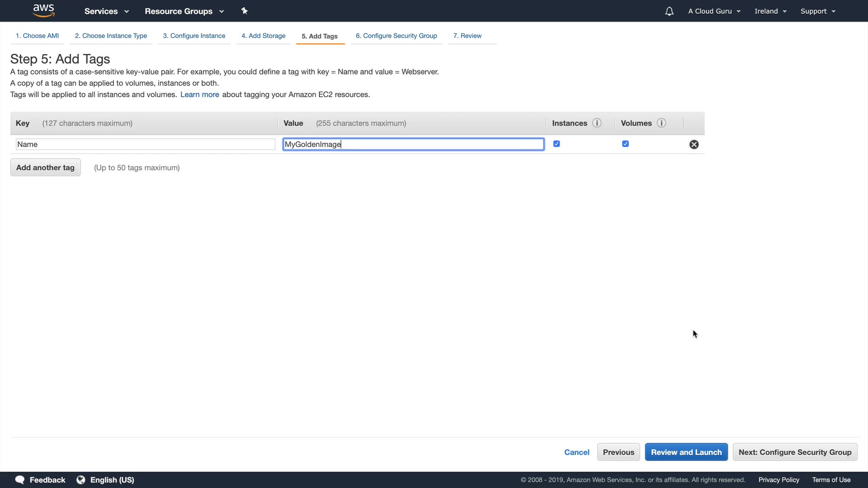The width and height of the screenshot is (868, 488).
Task: Switch to 6. Configure Security Group tab
Action: [396, 36]
